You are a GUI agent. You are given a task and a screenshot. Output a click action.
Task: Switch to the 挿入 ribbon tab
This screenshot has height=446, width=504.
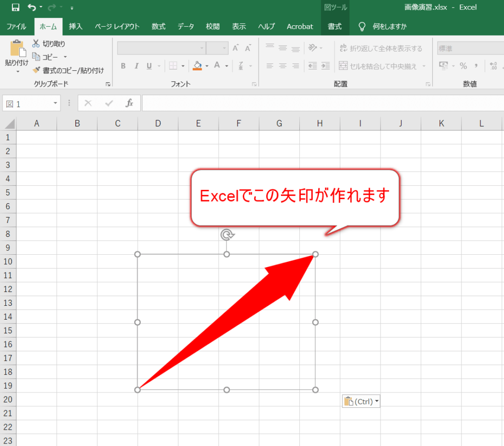pyautogui.click(x=75, y=26)
